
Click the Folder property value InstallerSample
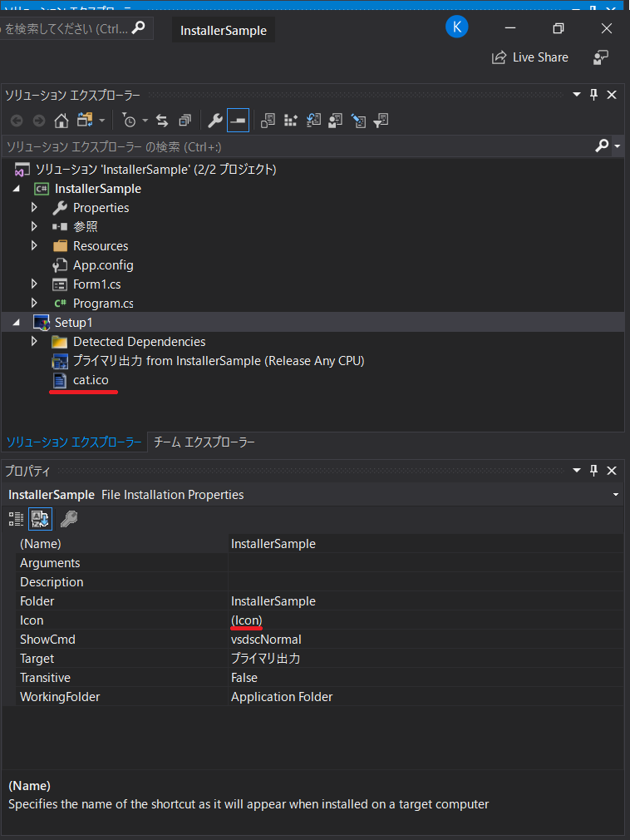(x=273, y=601)
